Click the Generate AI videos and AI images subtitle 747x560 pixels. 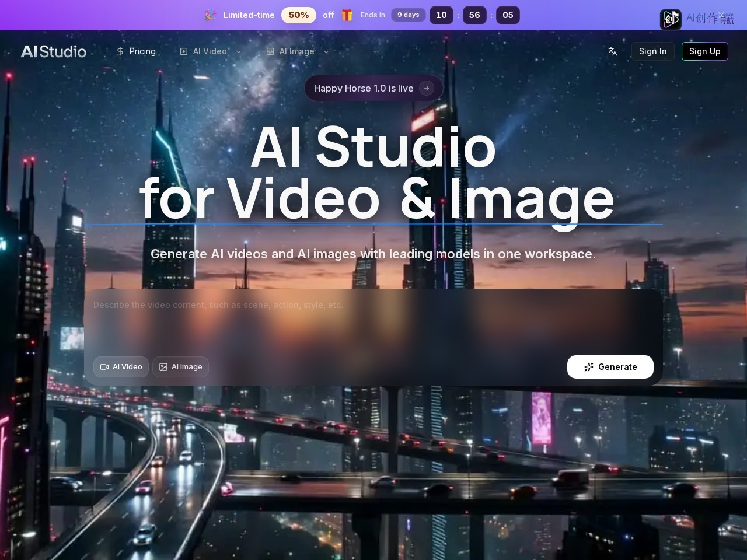pyautogui.click(x=373, y=254)
